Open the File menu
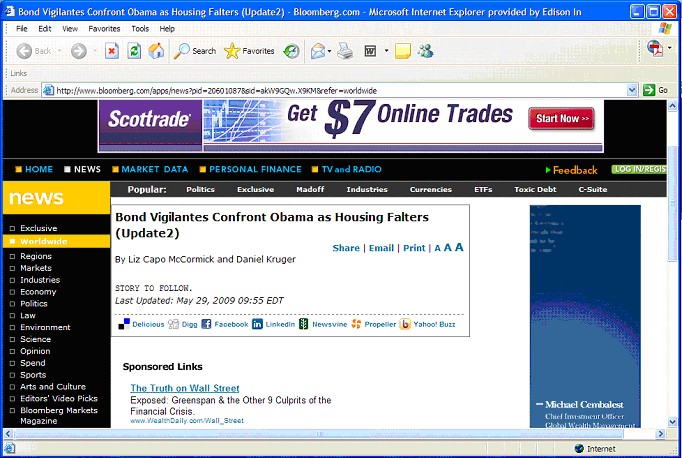Screen dimensions: 682x458 point(21,29)
